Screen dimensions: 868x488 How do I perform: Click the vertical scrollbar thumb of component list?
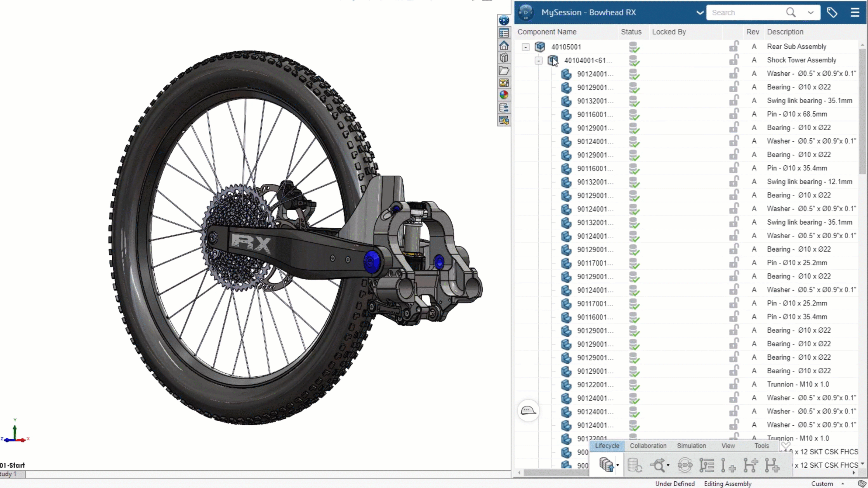pos(862,111)
